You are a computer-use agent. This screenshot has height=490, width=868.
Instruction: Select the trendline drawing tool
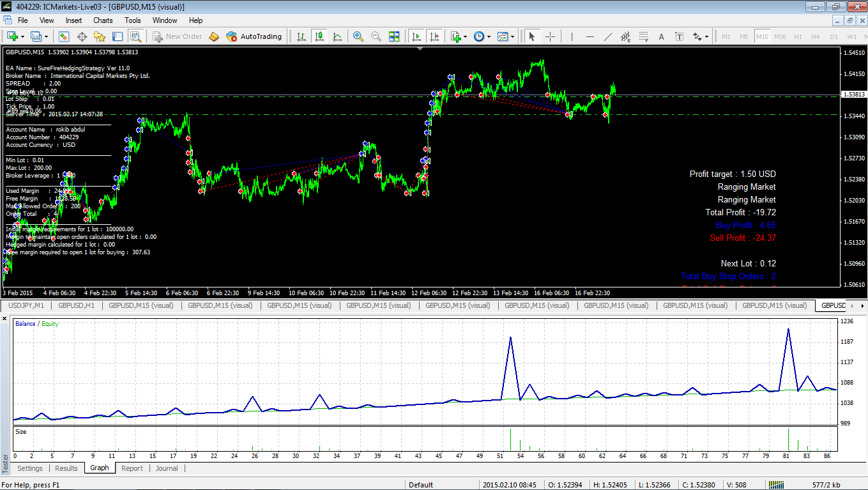607,36
